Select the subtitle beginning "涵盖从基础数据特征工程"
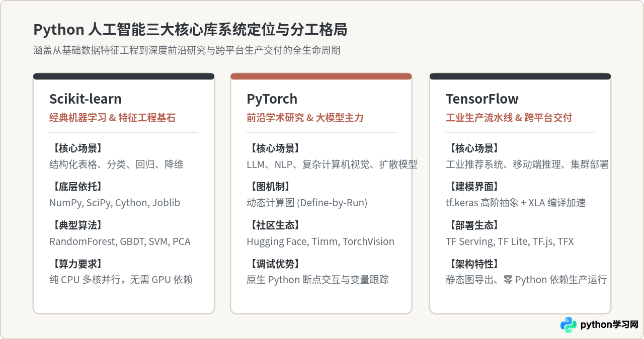This screenshot has width=644, height=339. (187, 50)
